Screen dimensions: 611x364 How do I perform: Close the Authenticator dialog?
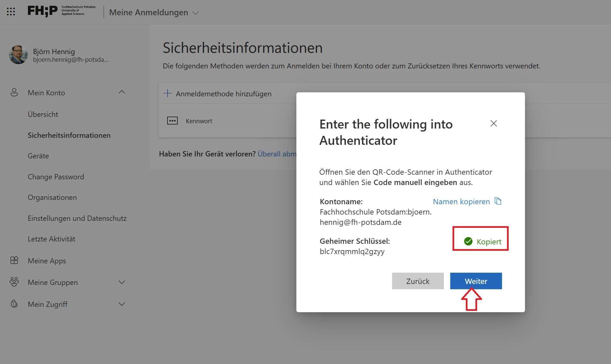click(x=493, y=124)
